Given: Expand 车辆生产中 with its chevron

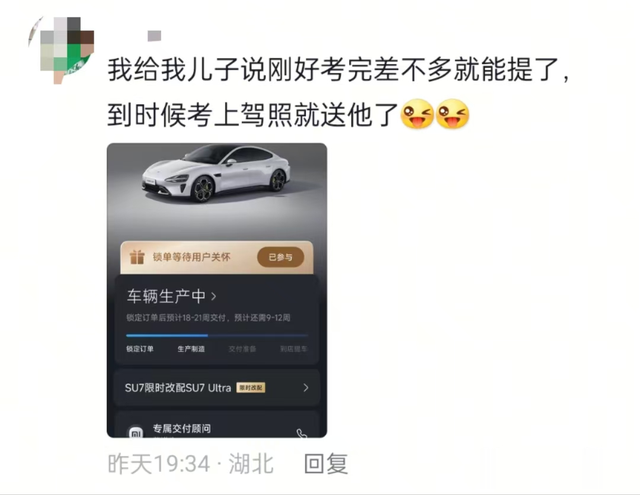Looking at the screenshot, I should (213, 296).
